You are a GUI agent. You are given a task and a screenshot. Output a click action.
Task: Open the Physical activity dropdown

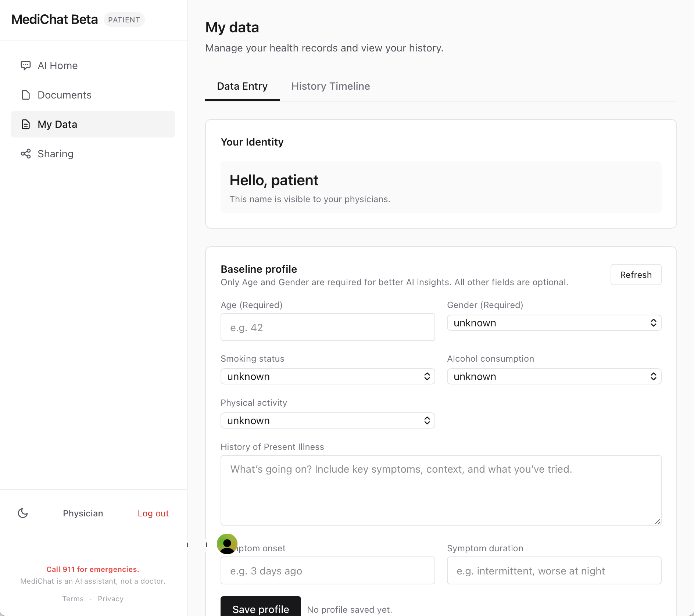(x=328, y=420)
